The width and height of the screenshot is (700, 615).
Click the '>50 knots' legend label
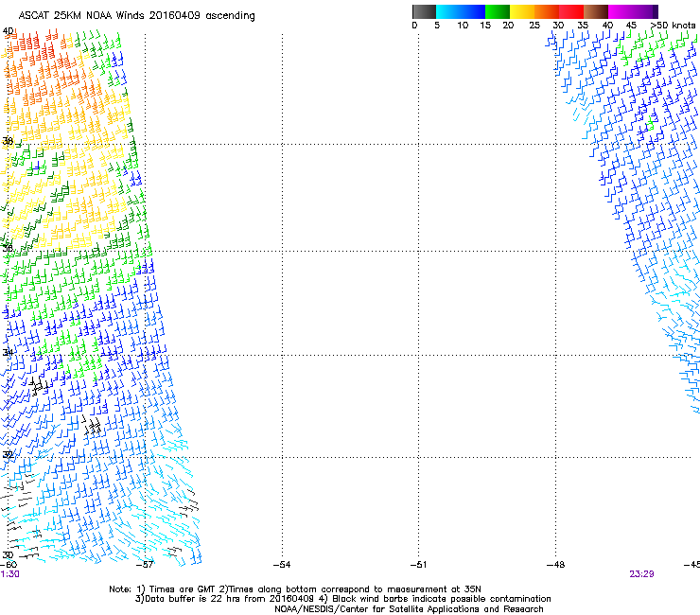pos(673,26)
